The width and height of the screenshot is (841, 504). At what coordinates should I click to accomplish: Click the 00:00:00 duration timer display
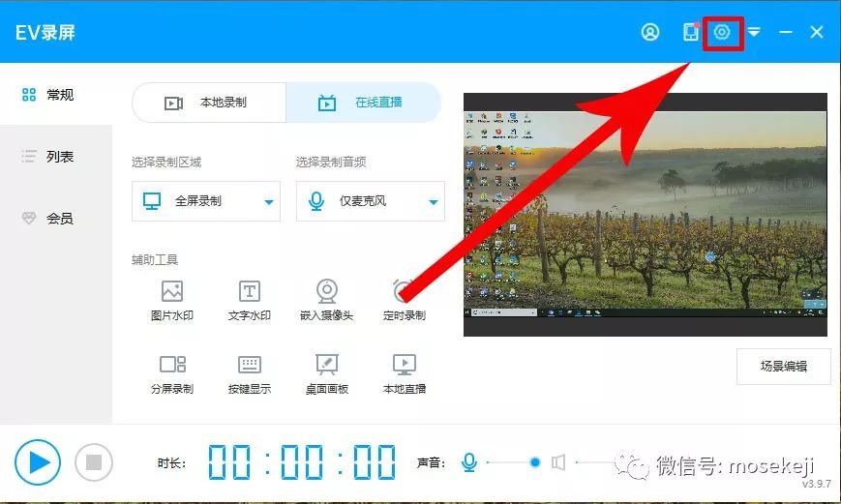point(302,462)
